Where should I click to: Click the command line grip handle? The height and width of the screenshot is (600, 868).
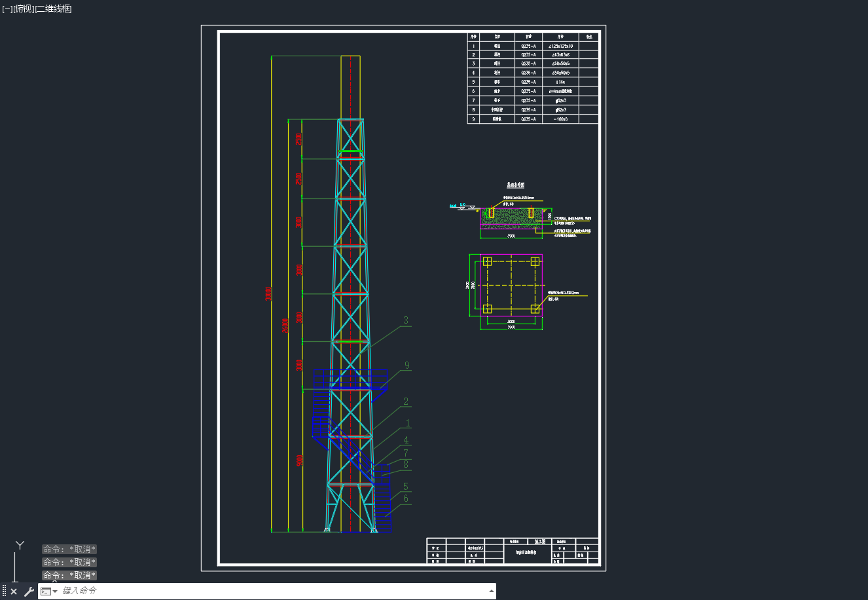pyautogui.click(x=4, y=591)
